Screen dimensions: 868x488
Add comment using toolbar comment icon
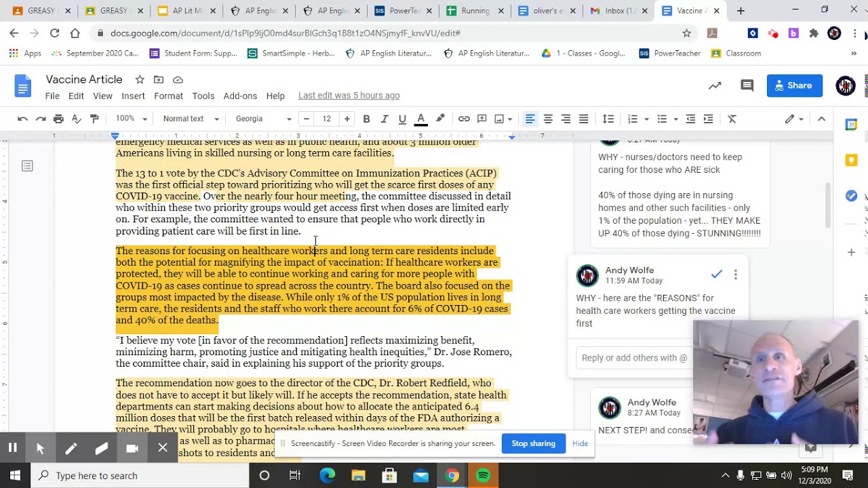(x=481, y=119)
